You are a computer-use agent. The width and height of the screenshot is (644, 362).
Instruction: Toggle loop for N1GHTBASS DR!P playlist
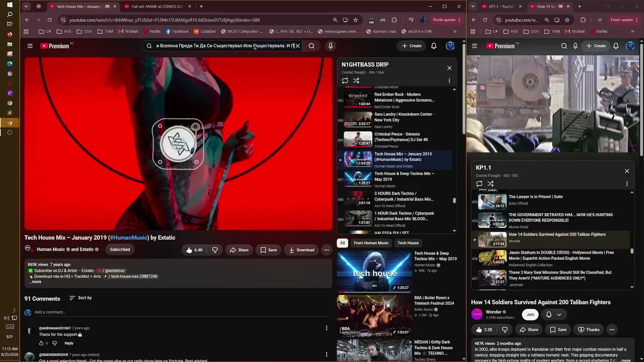(x=345, y=80)
